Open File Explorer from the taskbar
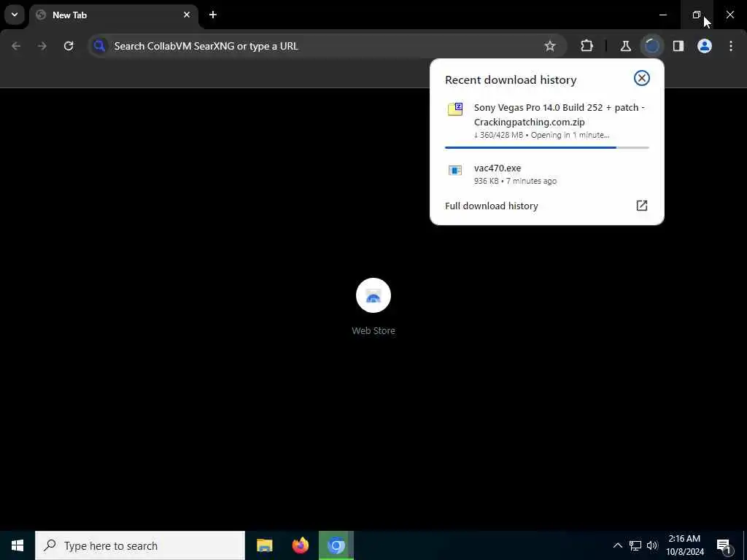The width and height of the screenshot is (747, 560). 264,545
